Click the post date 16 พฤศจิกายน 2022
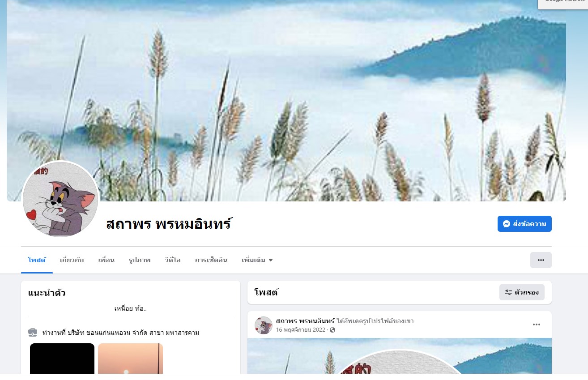The image size is (588, 380). (301, 330)
